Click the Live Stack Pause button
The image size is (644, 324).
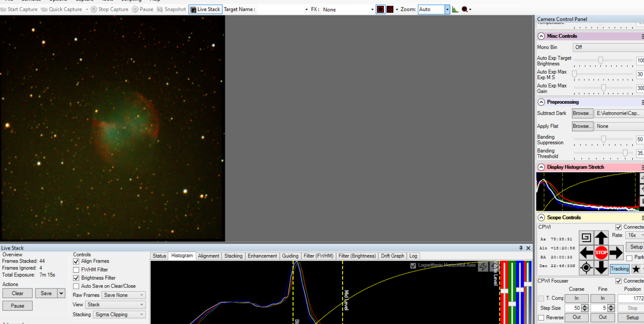pos(18,306)
